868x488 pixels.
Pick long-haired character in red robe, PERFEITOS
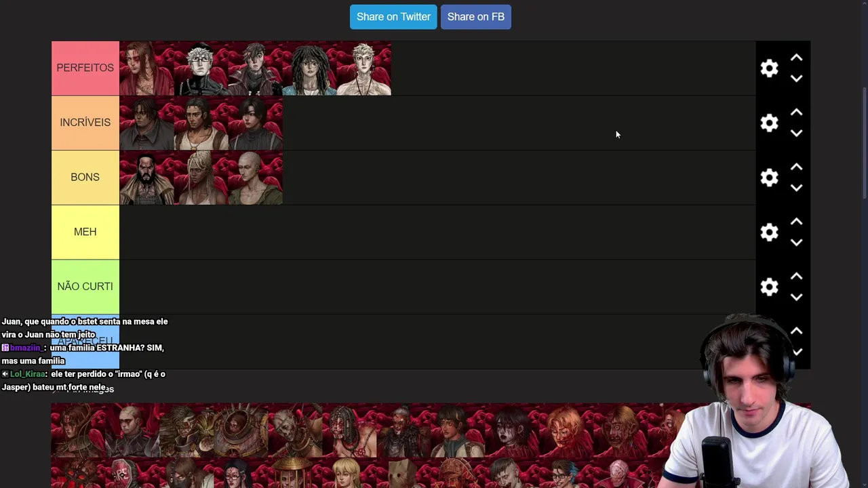coord(146,68)
